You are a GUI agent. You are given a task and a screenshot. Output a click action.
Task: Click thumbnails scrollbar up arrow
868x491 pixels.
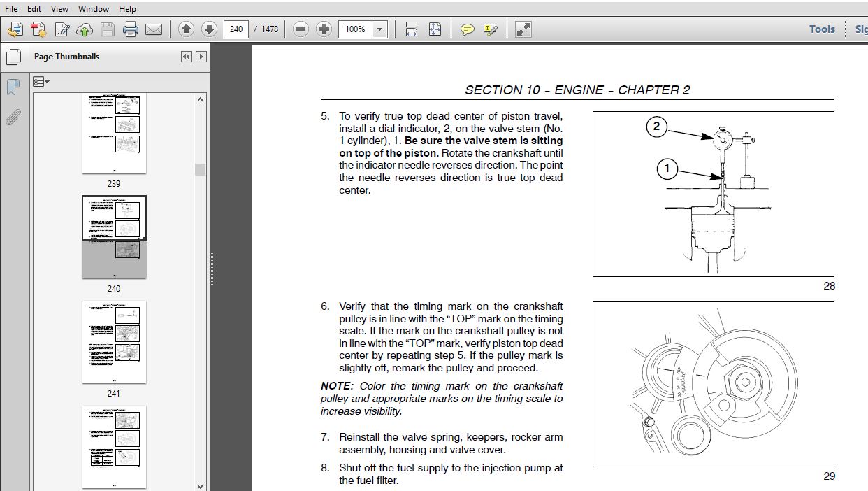(x=201, y=99)
